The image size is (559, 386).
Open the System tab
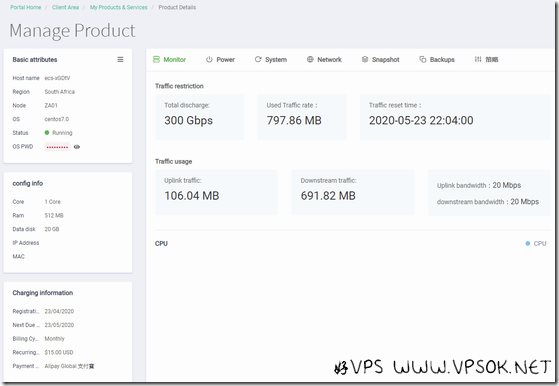tap(271, 60)
